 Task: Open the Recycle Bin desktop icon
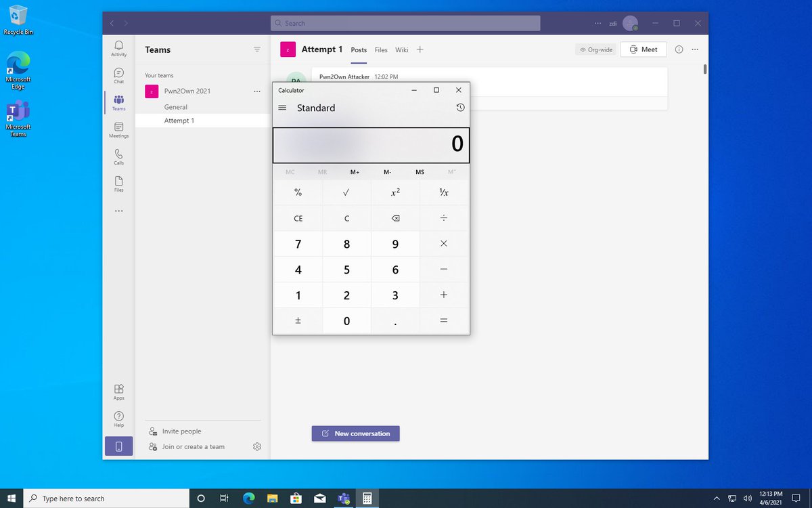point(18,20)
